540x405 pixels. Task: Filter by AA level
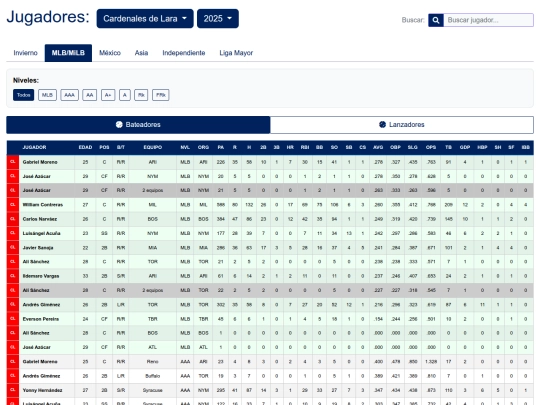pyautogui.click(x=90, y=95)
